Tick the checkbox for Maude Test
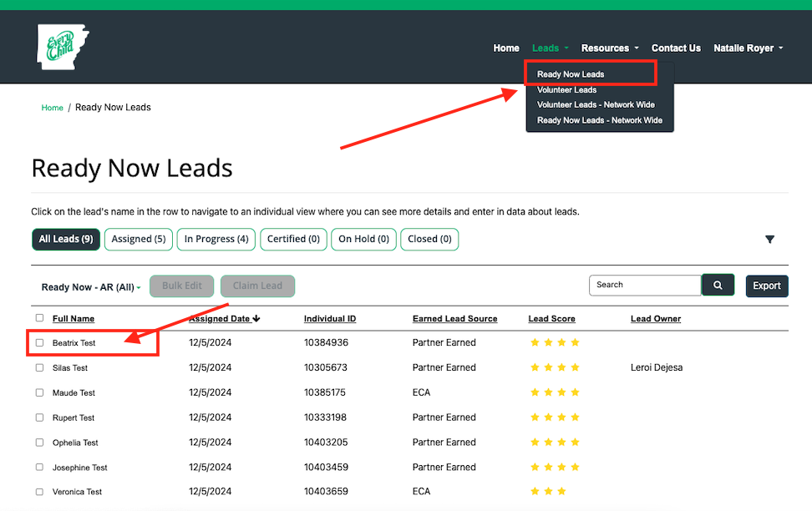The width and height of the screenshot is (812, 511). (x=39, y=392)
